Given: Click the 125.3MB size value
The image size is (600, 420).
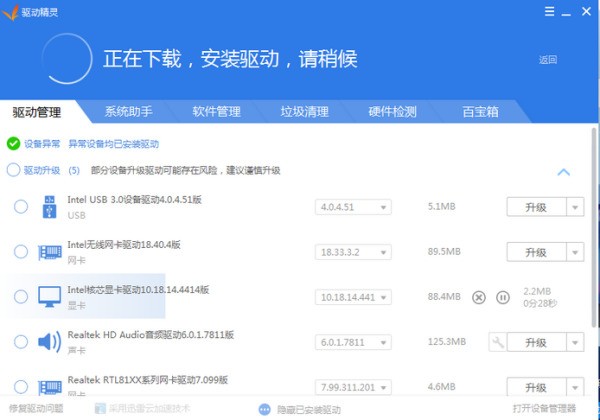Looking at the screenshot, I should point(447,342).
